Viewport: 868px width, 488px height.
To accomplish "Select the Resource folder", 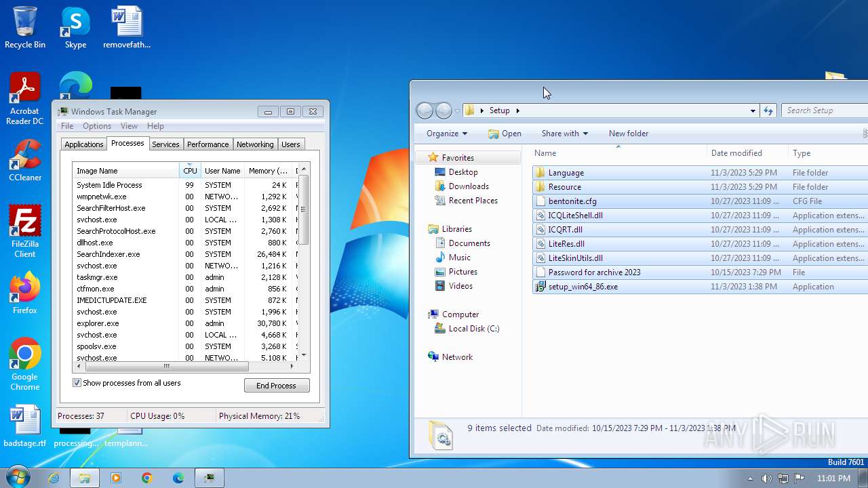I will coord(700,187).
